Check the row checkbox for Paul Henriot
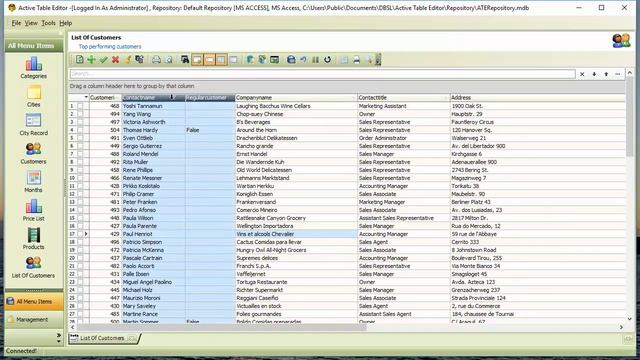This screenshot has height=360, width=640. [80, 234]
